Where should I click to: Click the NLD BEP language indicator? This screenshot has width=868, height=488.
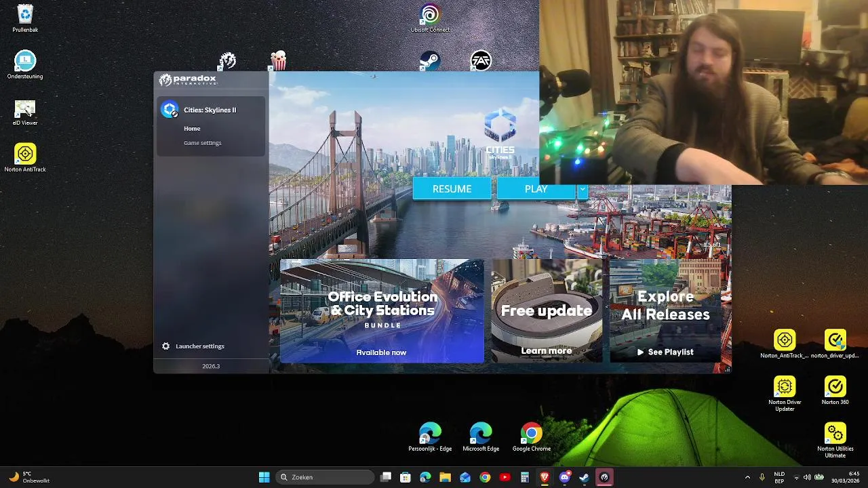click(x=779, y=477)
